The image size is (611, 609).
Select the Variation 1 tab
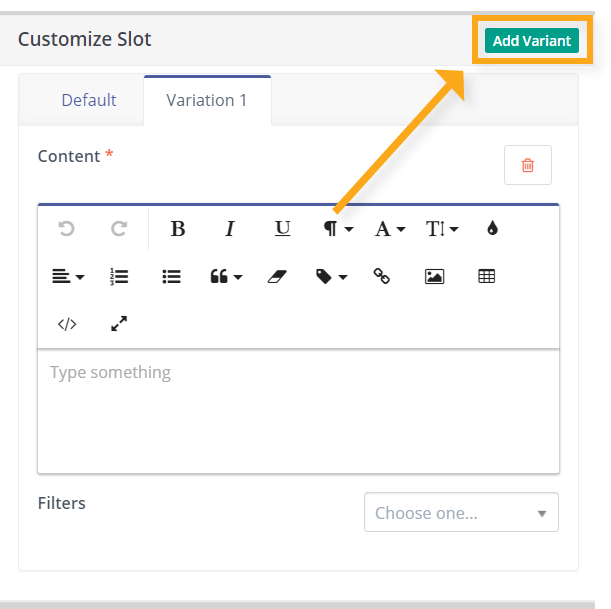[207, 100]
